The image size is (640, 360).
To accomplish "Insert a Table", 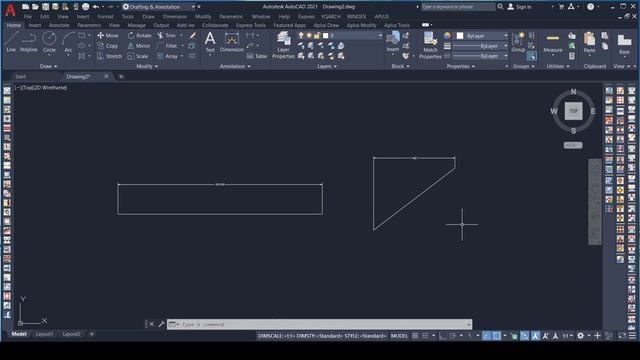I will 257,56.
